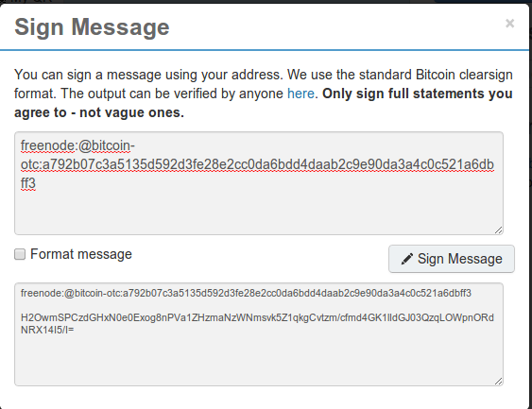532x409 pixels.
Task: Focus the signed output text area
Action: pos(259,334)
